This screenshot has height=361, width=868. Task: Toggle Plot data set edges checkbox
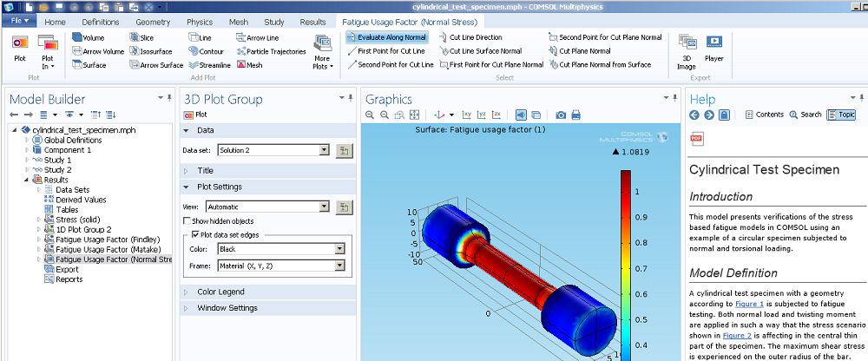194,235
